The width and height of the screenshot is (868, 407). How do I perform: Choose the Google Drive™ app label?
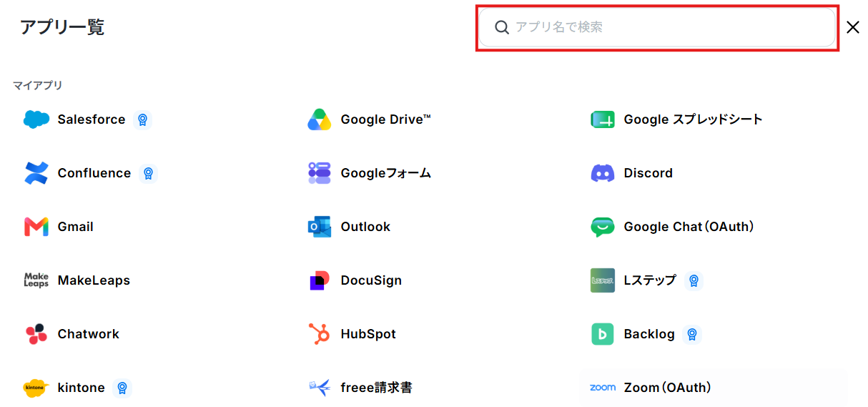(x=386, y=119)
